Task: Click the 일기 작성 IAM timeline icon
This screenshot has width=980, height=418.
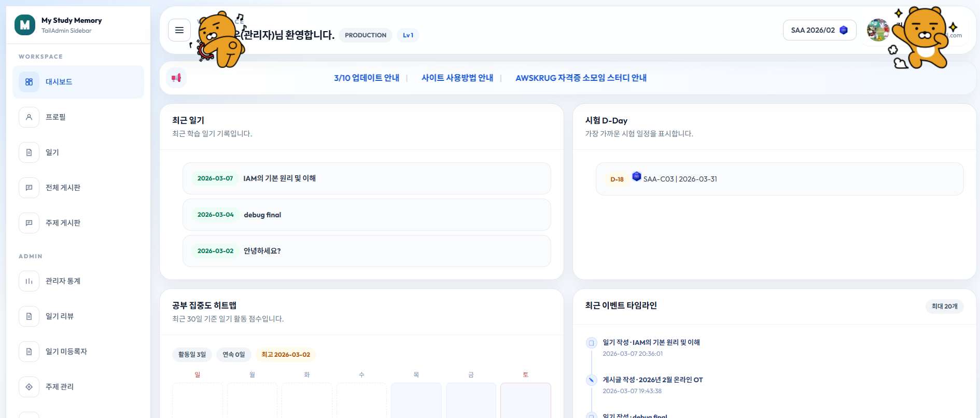Action: click(591, 343)
